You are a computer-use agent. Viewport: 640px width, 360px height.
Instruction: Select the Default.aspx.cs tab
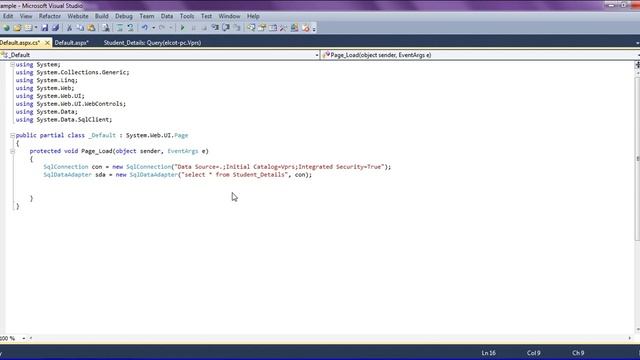(x=20, y=43)
